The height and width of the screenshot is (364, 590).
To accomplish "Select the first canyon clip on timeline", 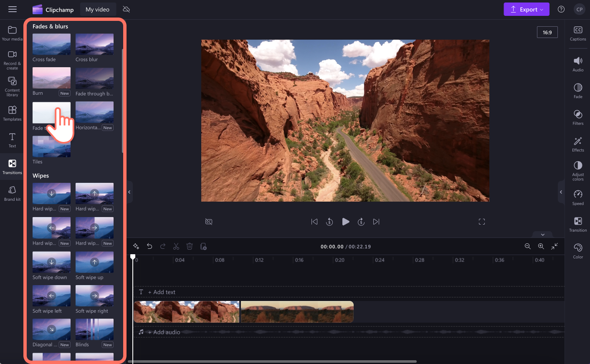I will 187,312.
